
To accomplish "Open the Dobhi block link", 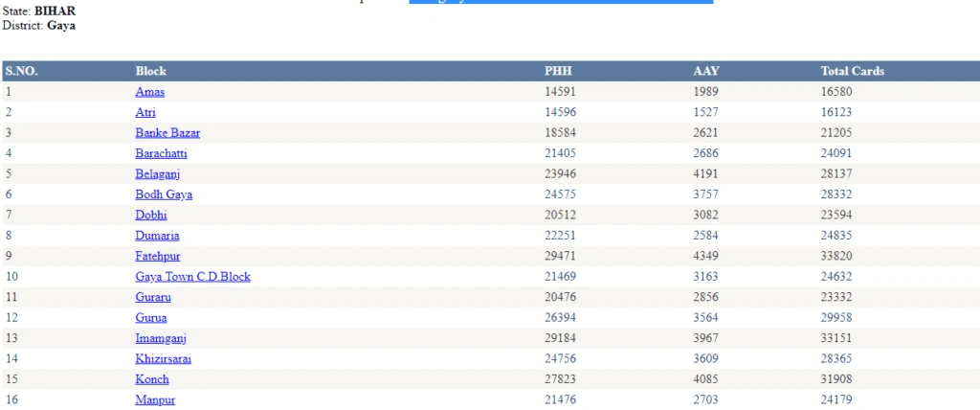I will coord(151,216).
